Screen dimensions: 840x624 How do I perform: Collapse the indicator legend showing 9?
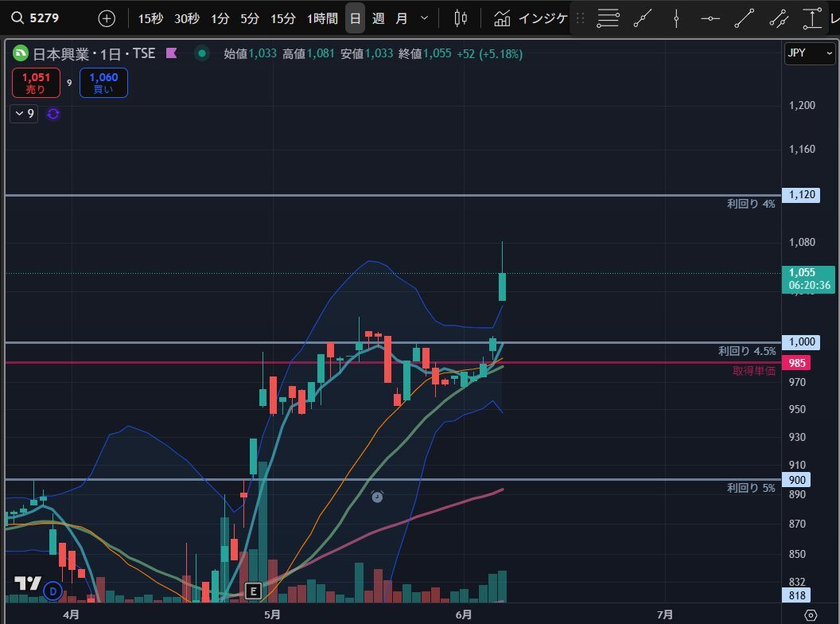[24, 114]
